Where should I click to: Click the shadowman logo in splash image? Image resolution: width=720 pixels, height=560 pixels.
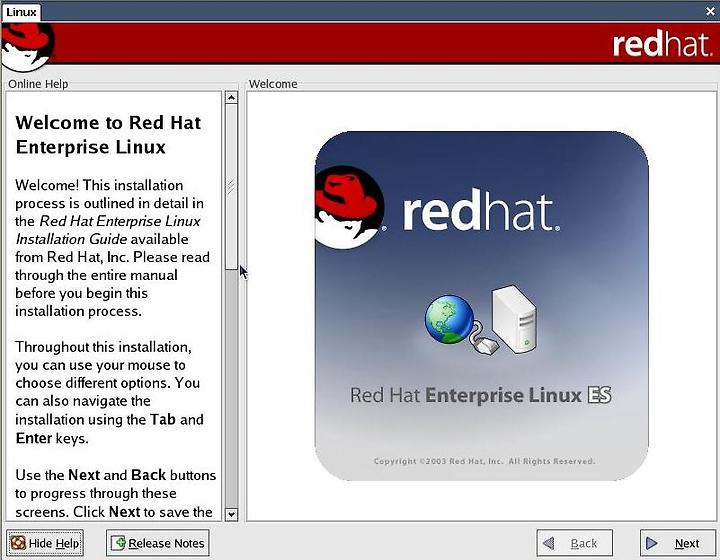(x=350, y=207)
